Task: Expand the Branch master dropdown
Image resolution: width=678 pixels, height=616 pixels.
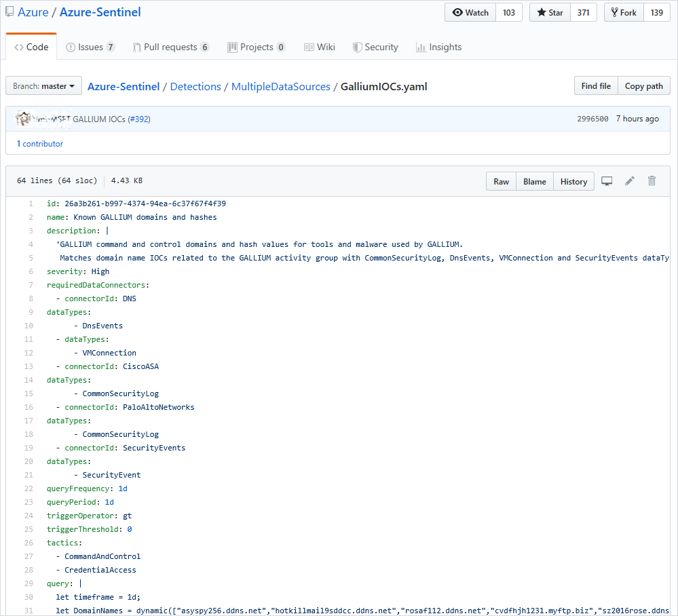Action: click(x=43, y=86)
